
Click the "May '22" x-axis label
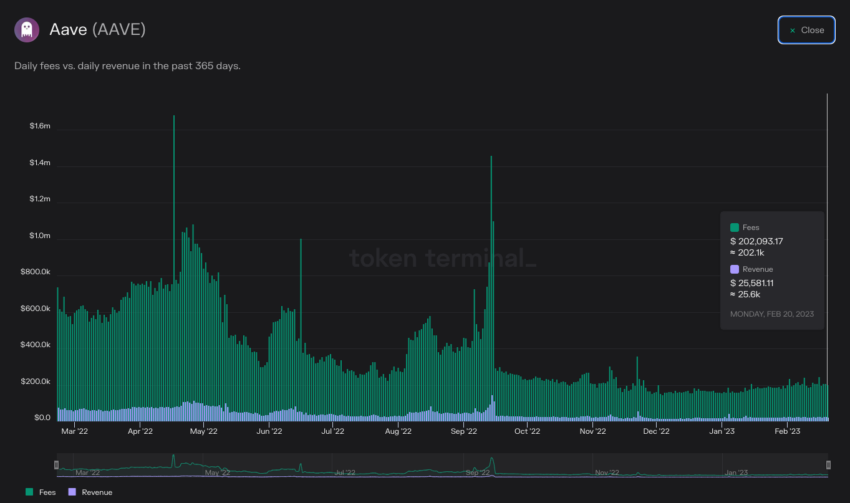203,431
